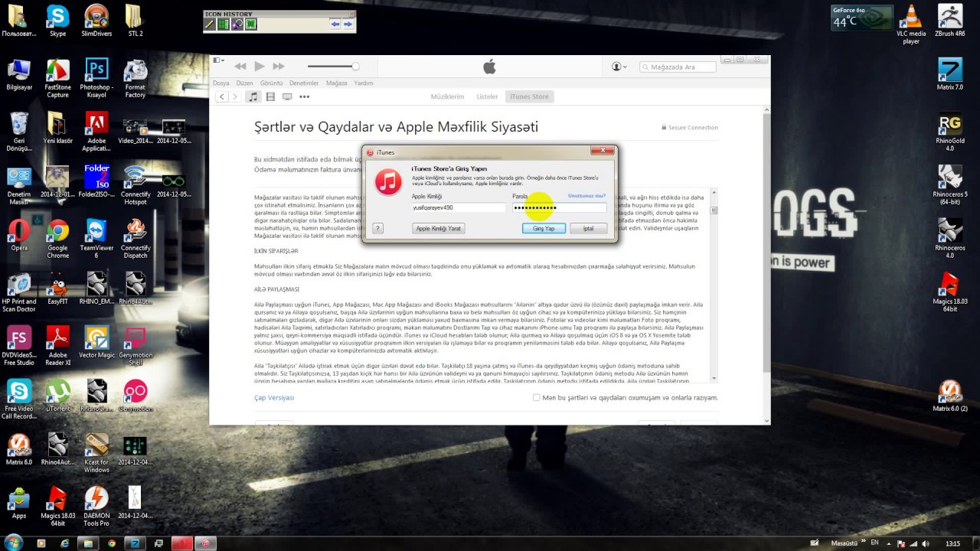Viewport: 980px width, 551px height.
Task: Click the fast-forward/next track button
Action: [279, 67]
